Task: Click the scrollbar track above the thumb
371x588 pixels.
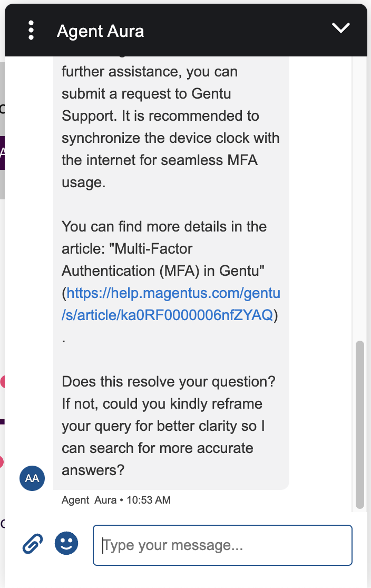Action: tap(360, 211)
